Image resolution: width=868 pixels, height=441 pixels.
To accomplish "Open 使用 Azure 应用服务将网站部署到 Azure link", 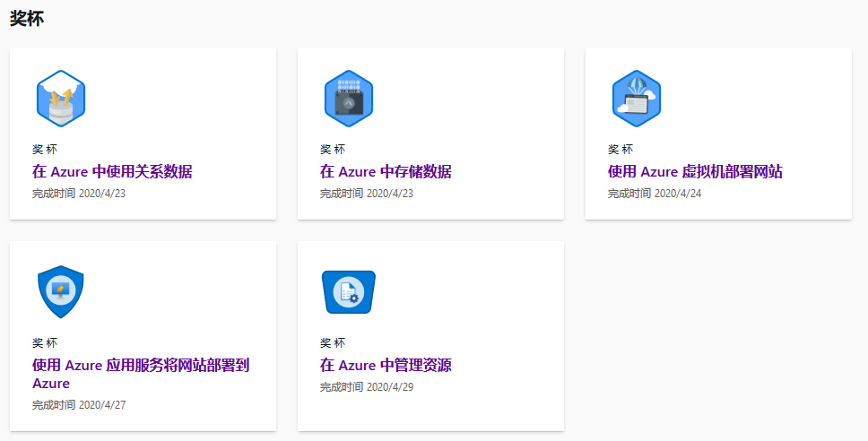I will pyautogui.click(x=141, y=374).
